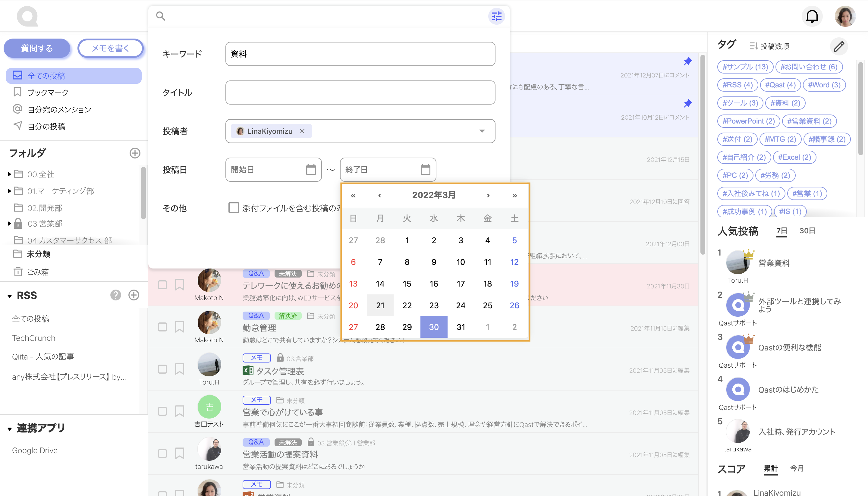Click the 質問する button
The width and height of the screenshot is (868, 496).
[37, 48]
